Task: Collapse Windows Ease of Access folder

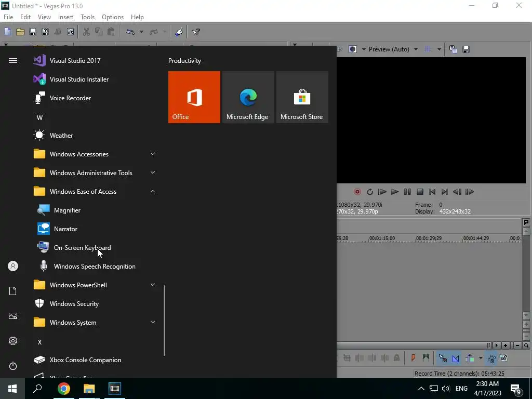Action: pyautogui.click(x=95, y=192)
